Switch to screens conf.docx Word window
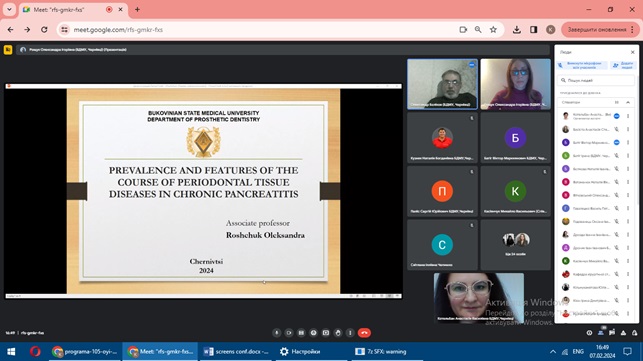The height and width of the screenshot is (361, 643). 237,352
